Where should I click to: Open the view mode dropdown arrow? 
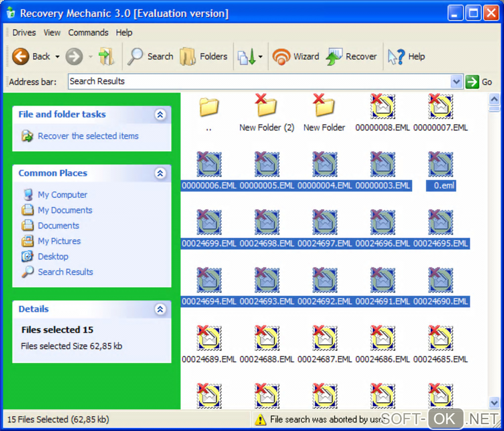click(260, 57)
